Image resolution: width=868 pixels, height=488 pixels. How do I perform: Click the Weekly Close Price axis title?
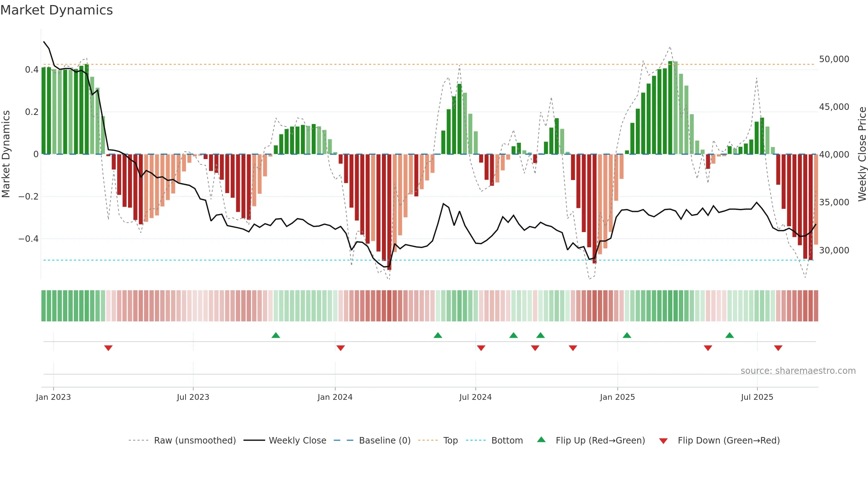click(862, 154)
